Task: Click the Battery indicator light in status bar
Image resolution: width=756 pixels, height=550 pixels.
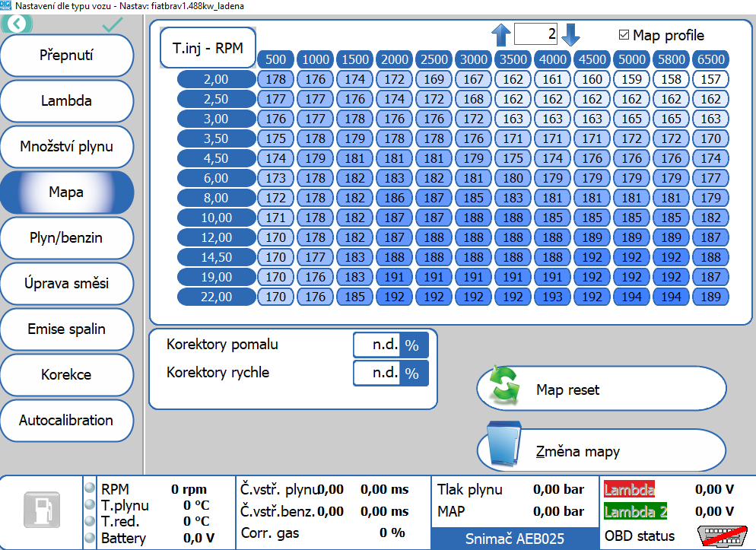Action: click(91, 539)
